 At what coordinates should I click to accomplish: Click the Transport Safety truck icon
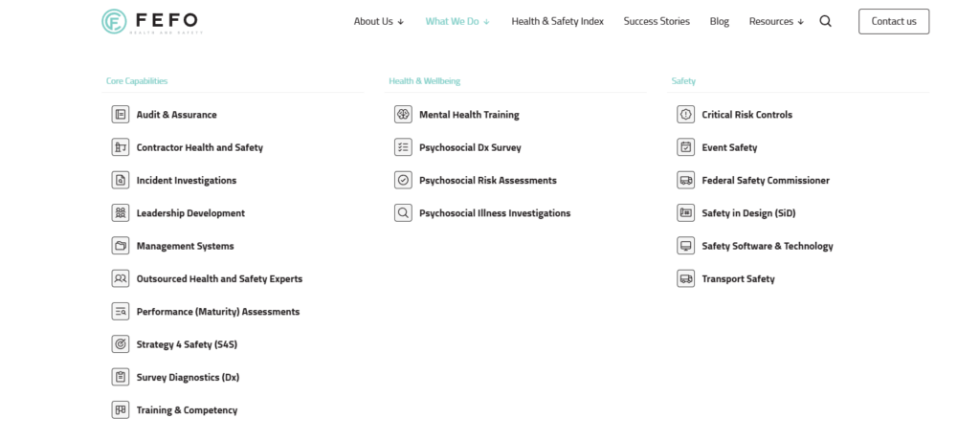coord(685,279)
